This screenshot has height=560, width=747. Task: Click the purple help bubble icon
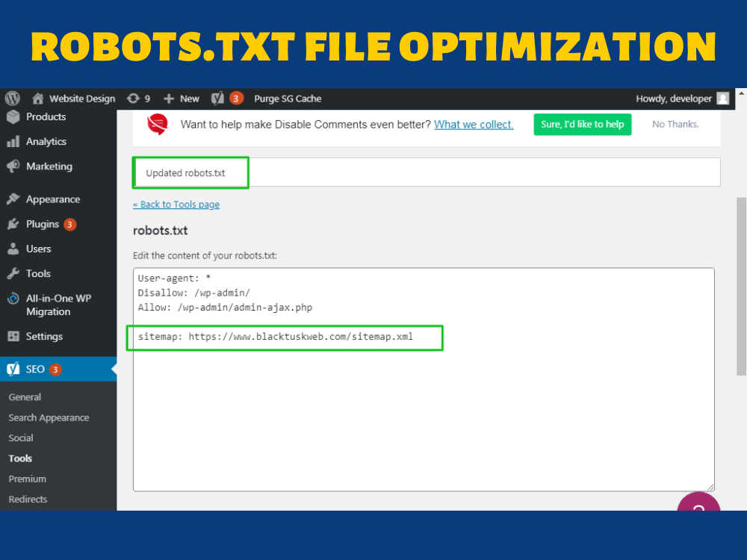coord(698,502)
